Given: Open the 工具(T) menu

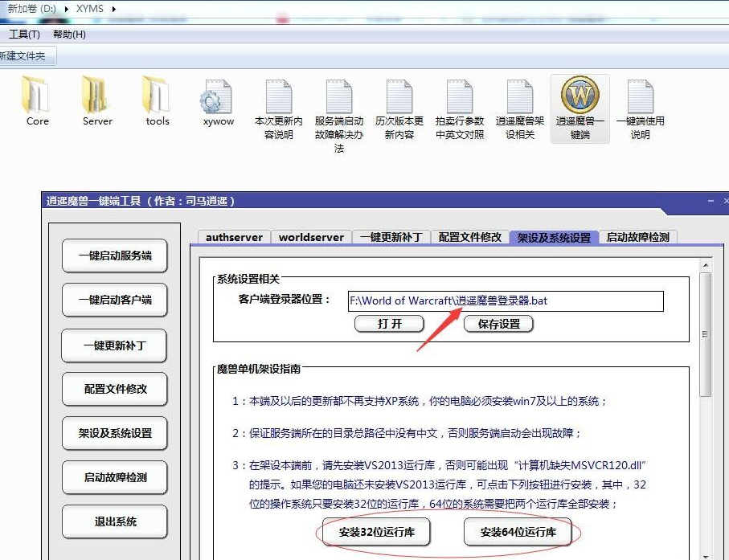Looking at the screenshot, I should pyautogui.click(x=24, y=35).
